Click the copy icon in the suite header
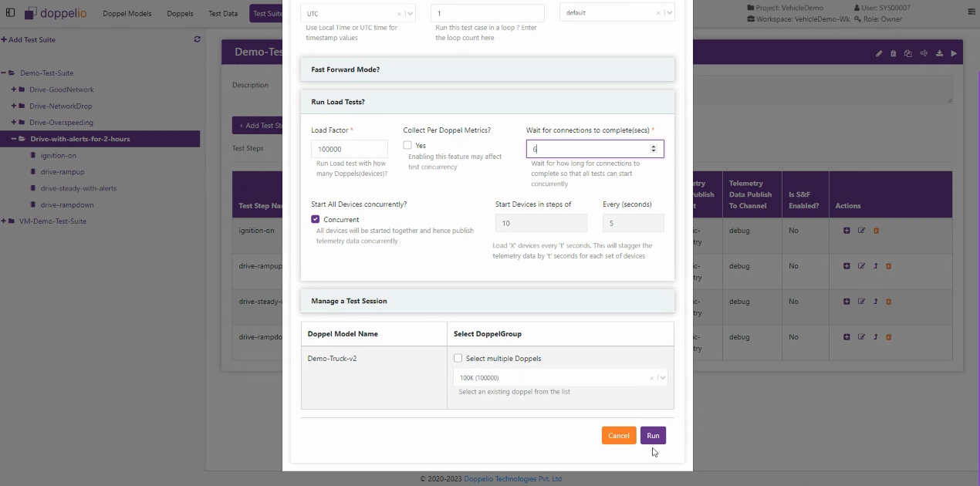The image size is (980, 486). (x=908, y=53)
